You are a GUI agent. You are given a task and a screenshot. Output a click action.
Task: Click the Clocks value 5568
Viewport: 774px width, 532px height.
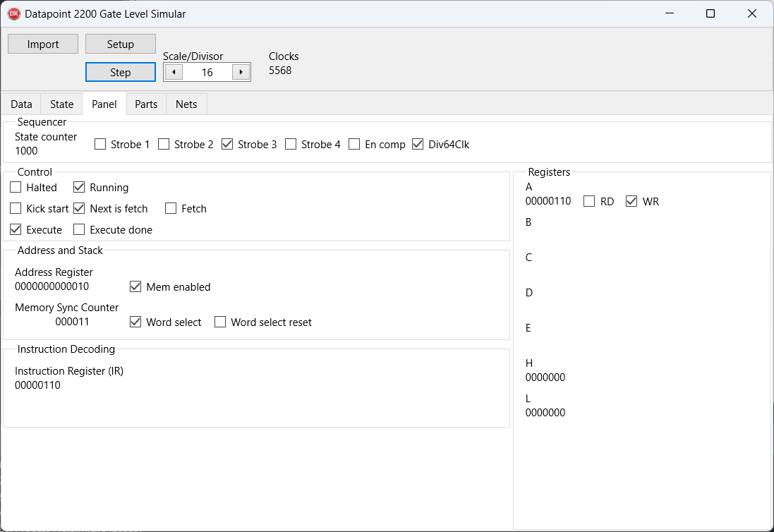point(280,71)
